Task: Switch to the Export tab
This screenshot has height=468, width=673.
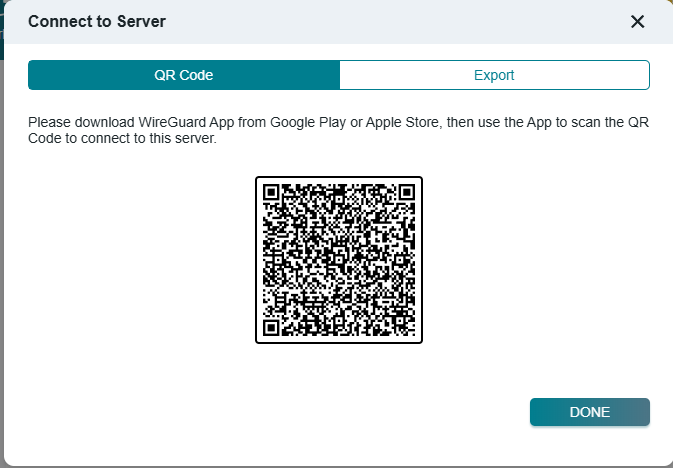Action: (494, 75)
